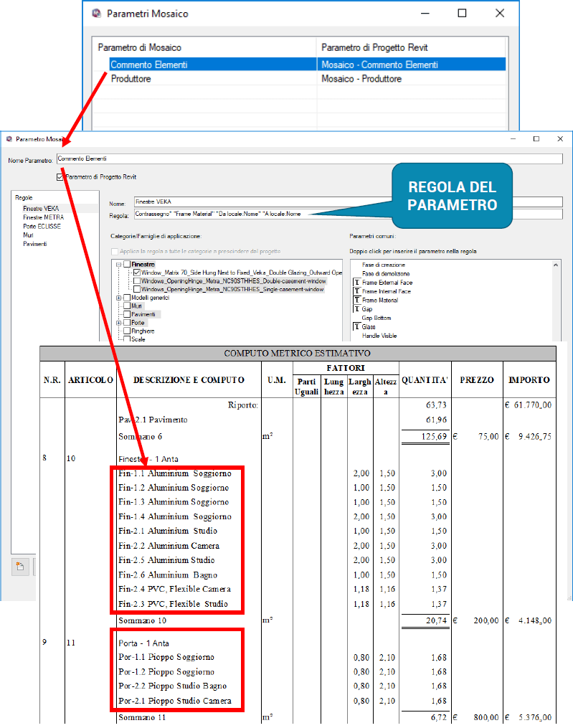This screenshot has height=728, width=573.
Task: Select the Fase di creazione common parameter
Action: pyautogui.click(x=384, y=265)
